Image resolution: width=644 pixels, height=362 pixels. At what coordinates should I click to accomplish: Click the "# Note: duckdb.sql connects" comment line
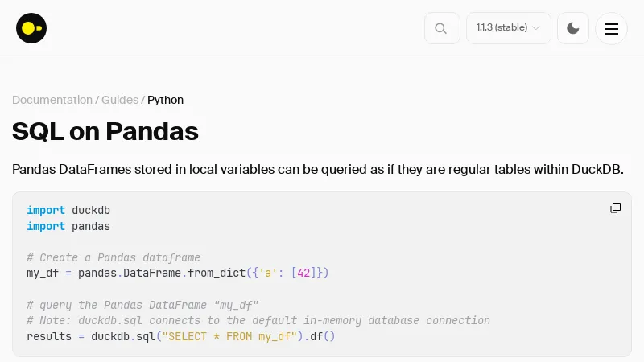(x=258, y=320)
